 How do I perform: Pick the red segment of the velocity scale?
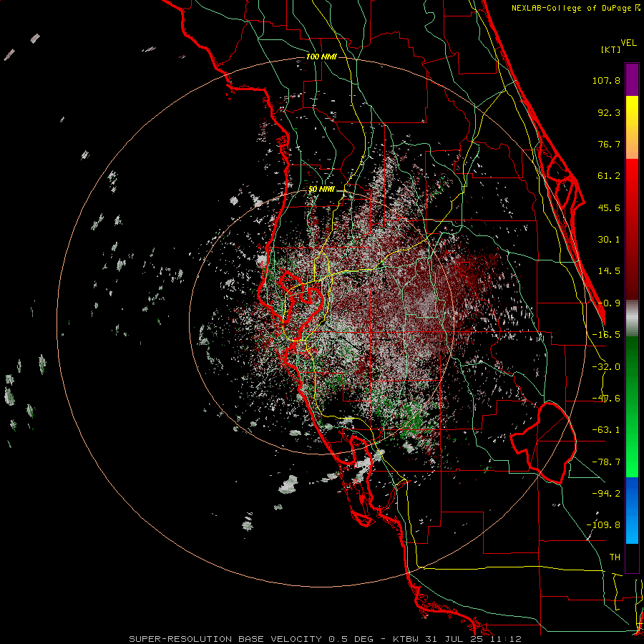(x=632, y=229)
